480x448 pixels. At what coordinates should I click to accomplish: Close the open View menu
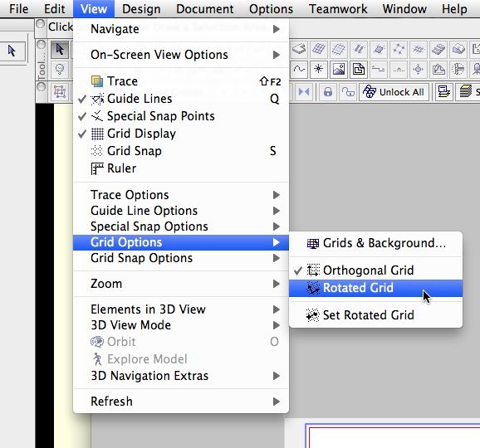pos(94,9)
